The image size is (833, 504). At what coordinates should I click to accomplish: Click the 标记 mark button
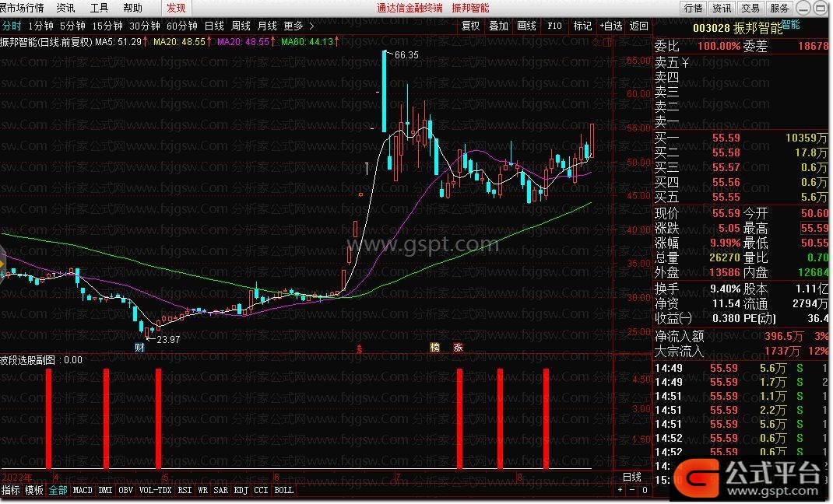[582, 26]
